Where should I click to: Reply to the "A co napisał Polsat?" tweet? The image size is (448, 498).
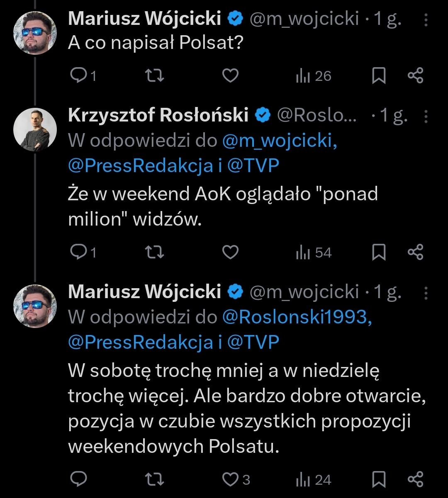pos(78,76)
